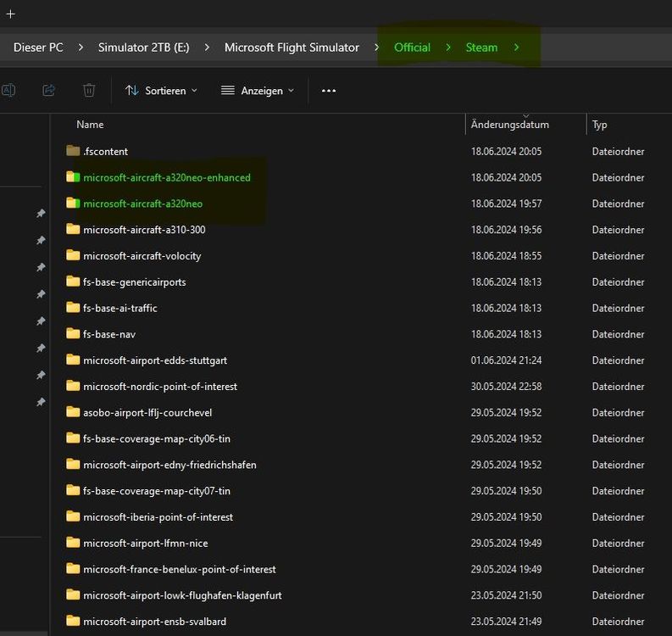Sort by the Änderungsdatum column header
The height and width of the screenshot is (636, 672).
510,125
